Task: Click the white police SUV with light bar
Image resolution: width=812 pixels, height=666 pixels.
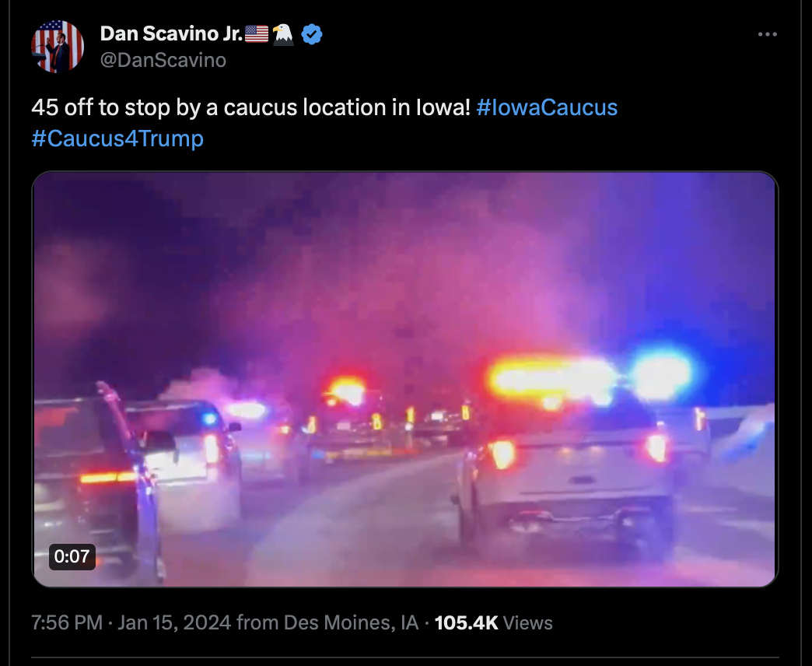Action: pos(569,466)
